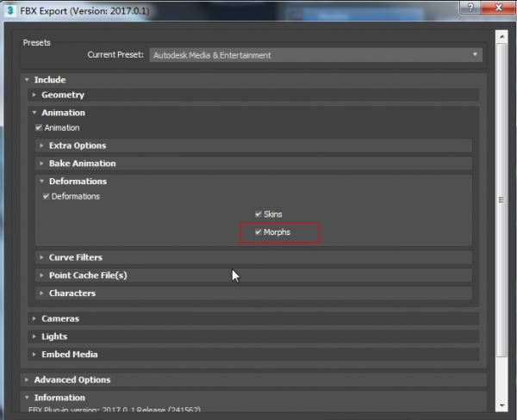Click the scrollbar up arrow
Viewport: 517px width, 420px height.
point(501,36)
